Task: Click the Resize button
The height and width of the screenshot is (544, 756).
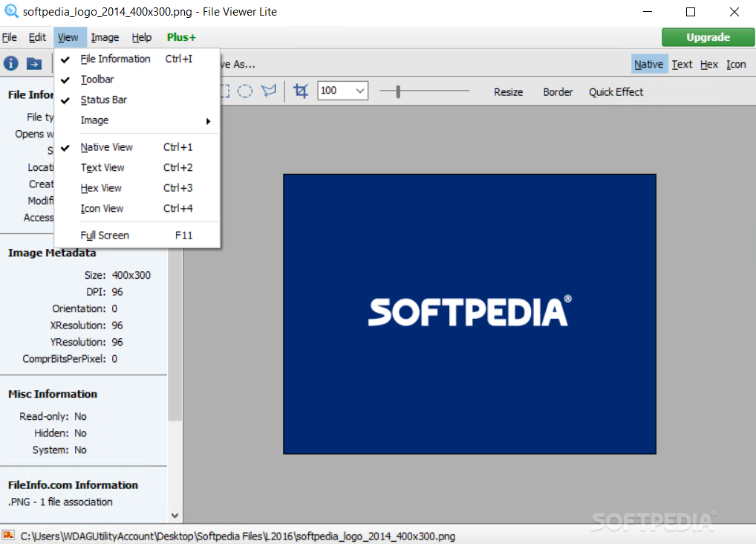Action: tap(508, 91)
